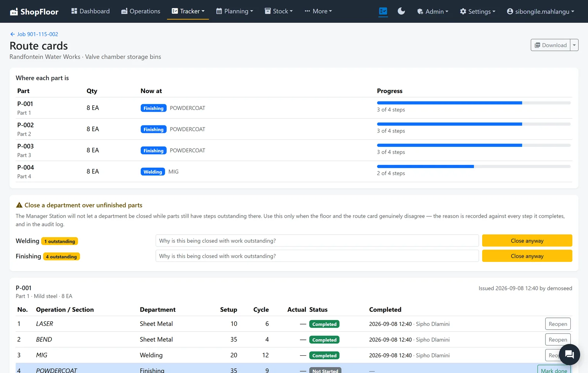Click the Finishing badge for P-001
Screen dimensions: 588x373
[154, 108]
